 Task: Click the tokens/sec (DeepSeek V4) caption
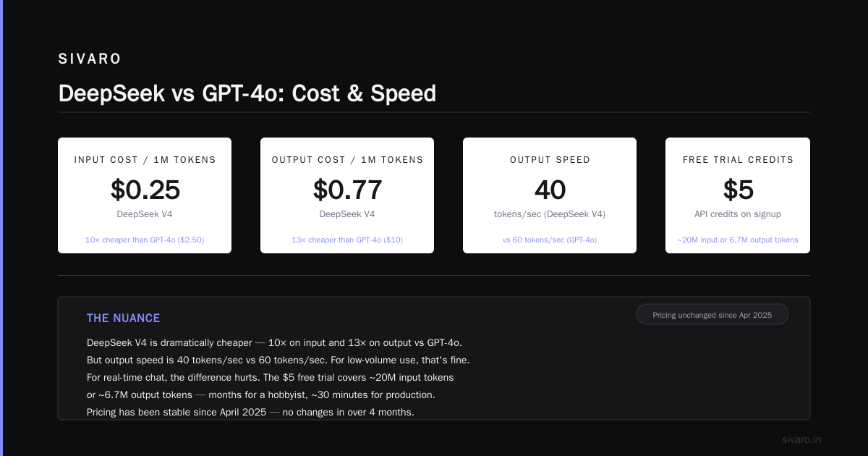(550, 214)
